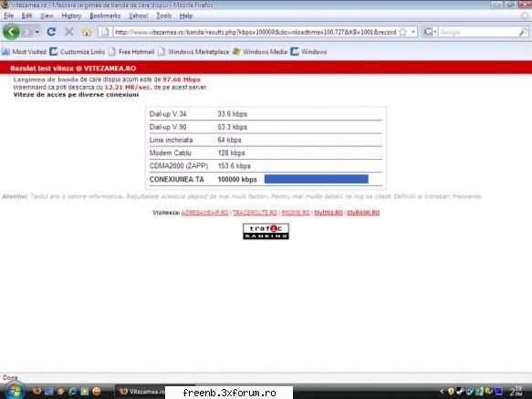The width and height of the screenshot is (532, 399).
Task: Reload the page with the refresh icon
Action: click(x=51, y=32)
